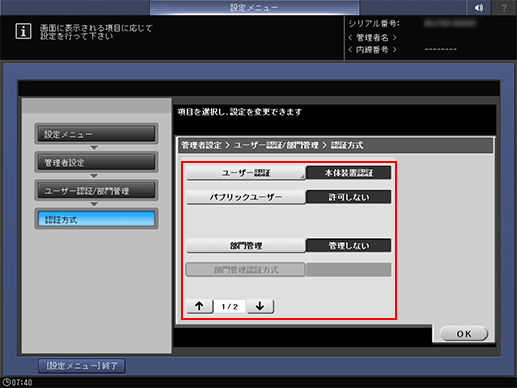This screenshot has width=517, height=388.
Task: Click the breadcrumb 管理者設定 > ユーザー認証/部門管理 > 認証方式
Action: [272, 145]
